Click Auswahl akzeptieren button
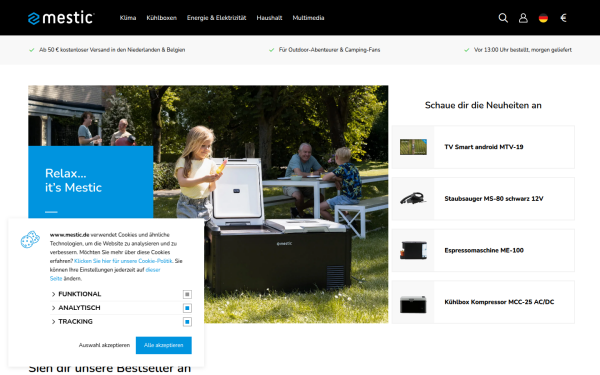600x375 pixels. [104, 345]
